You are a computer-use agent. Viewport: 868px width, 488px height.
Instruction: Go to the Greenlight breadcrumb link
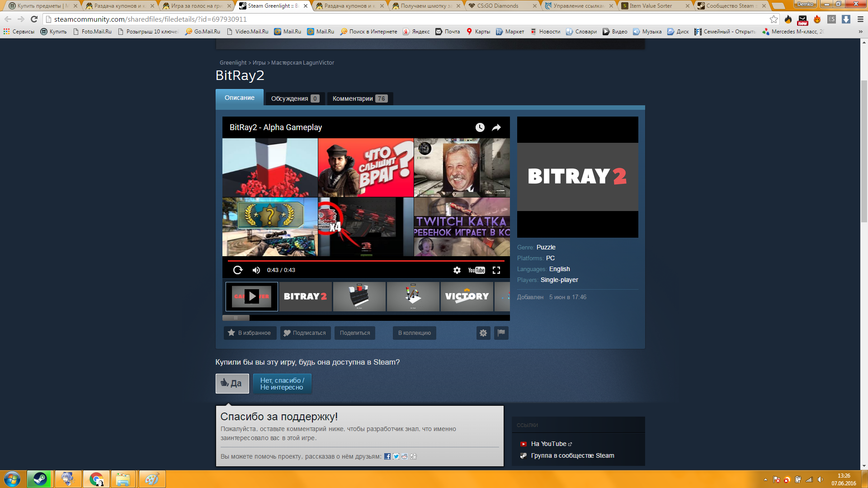pyautogui.click(x=233, y=63)
